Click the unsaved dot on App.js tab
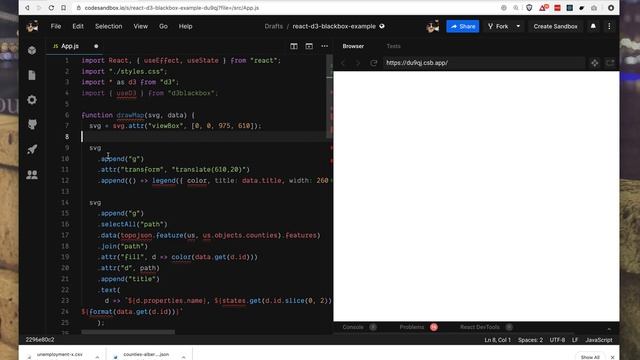 pyautogui.click(x=96, y=46)
